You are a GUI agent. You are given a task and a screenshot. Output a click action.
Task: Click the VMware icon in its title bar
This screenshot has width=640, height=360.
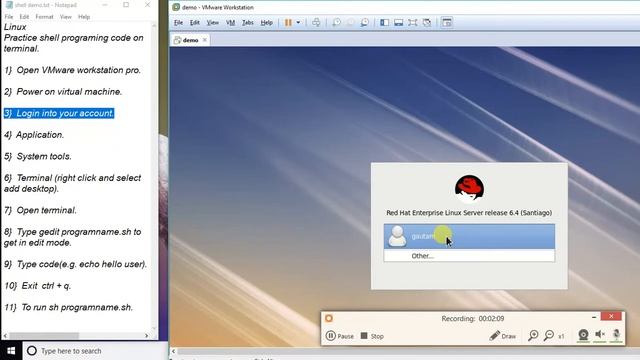pyautogui.click(x=176, y=7)
